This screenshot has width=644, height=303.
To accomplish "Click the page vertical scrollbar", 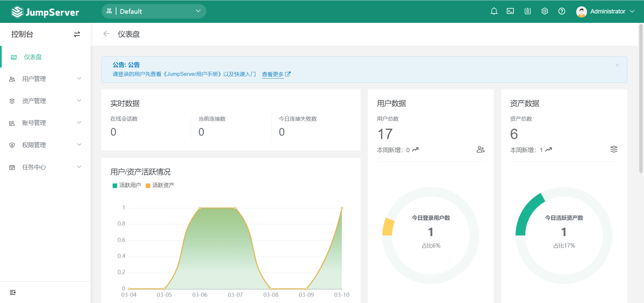I will click(641, 98).
